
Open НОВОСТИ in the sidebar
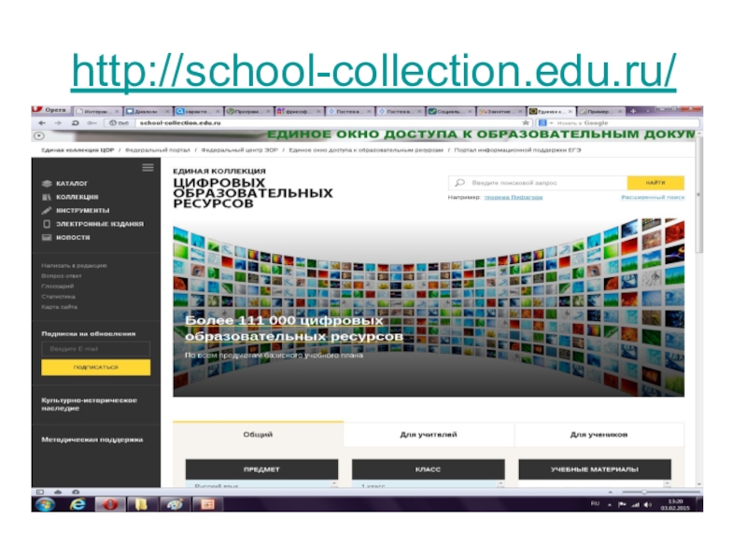pos(73,237)
